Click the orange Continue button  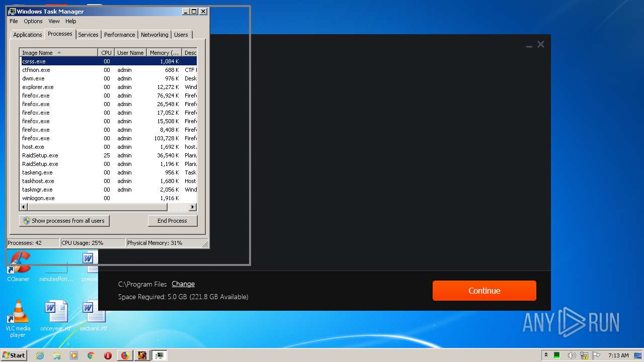(484, 291)
